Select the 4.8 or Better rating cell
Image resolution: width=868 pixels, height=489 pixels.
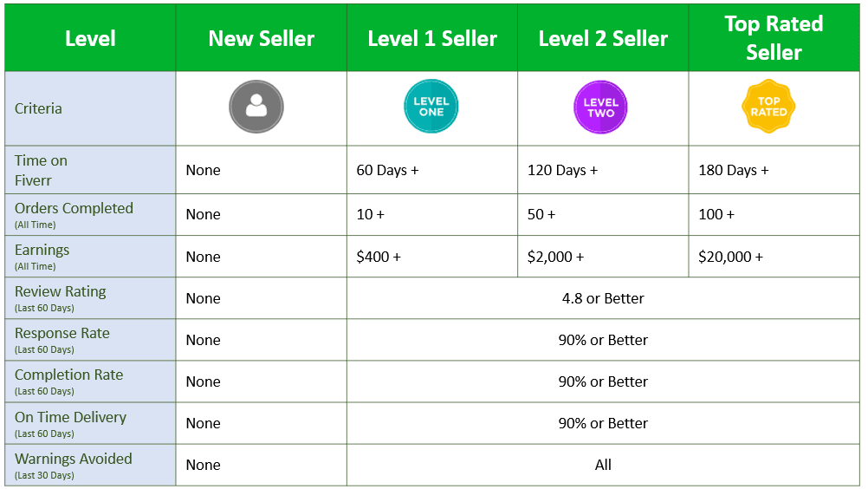click(603, 298)
